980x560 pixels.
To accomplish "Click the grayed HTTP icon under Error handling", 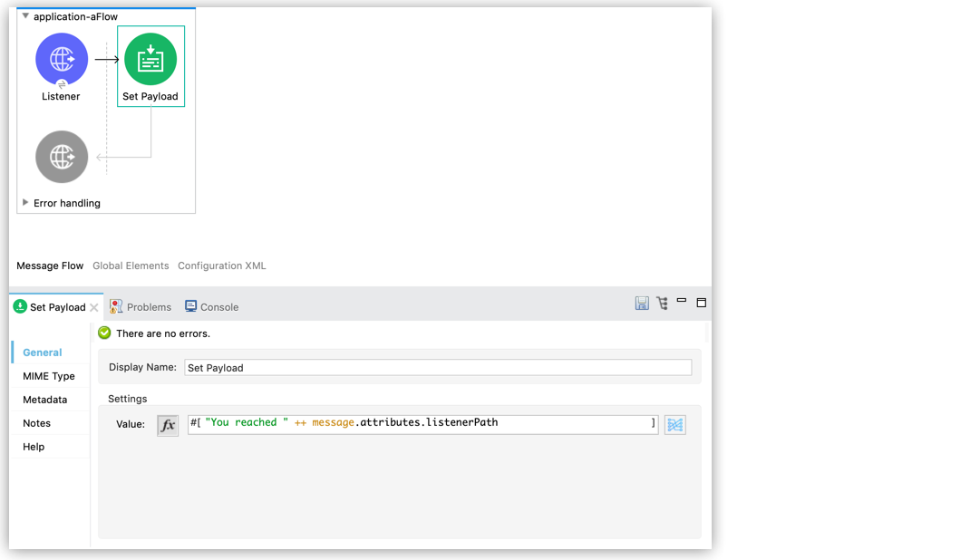I will (x=62, y=156).
